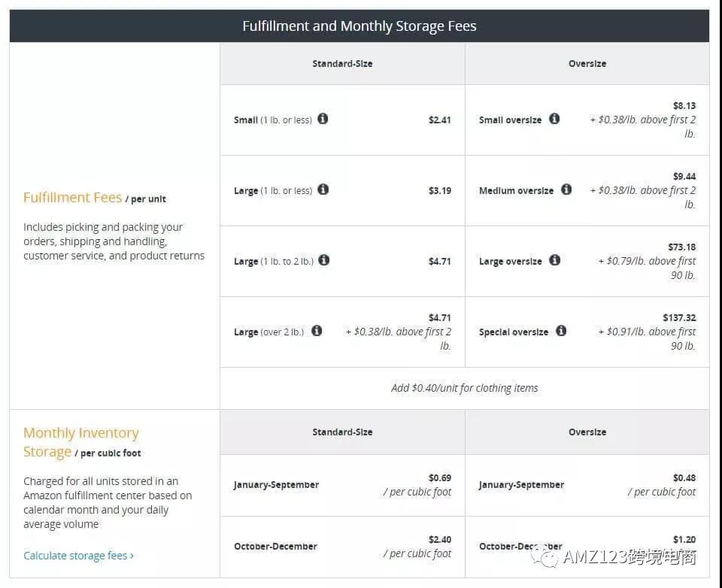Select the Oversize fulfillment column header
The width and height of the screenshot is (722, 588).
(587, 64)
